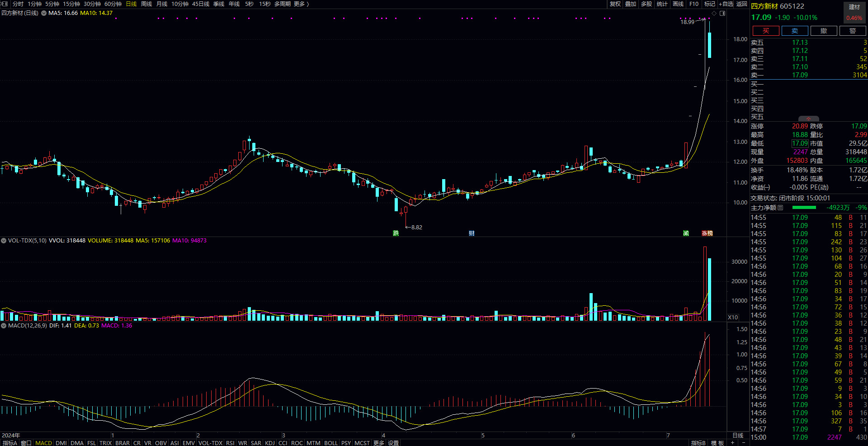Click the red 买 buy button
Image resolution: width=868 pixels, height=446 pixels.
point(765,31)
